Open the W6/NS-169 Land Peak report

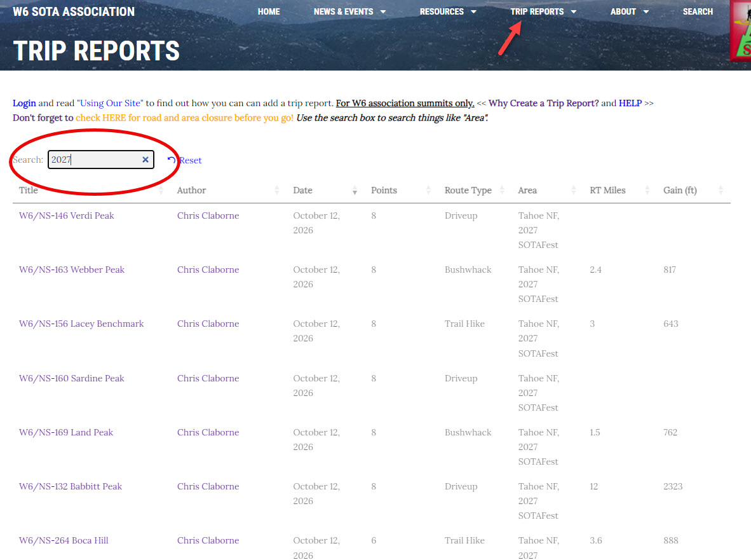coord(66,433)
